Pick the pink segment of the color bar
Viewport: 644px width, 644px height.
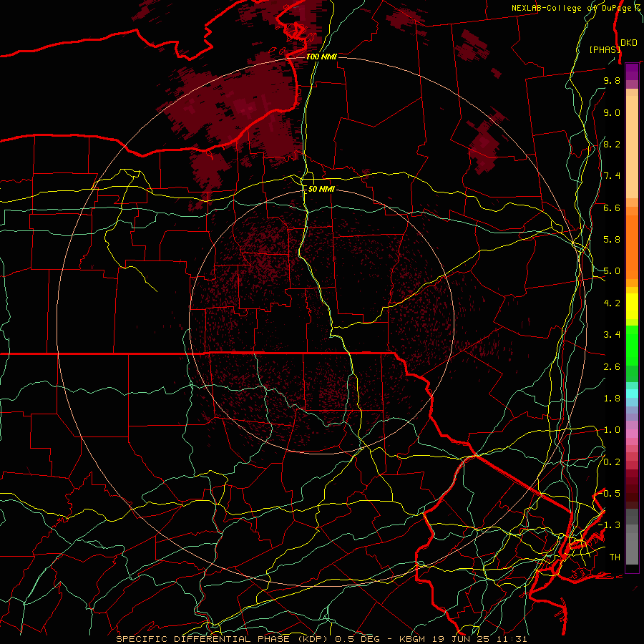632,434
